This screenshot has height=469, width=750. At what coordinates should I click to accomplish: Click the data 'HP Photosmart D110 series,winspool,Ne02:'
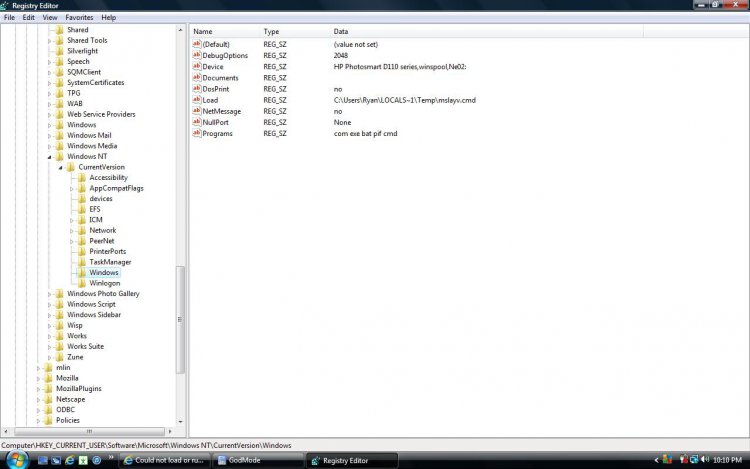coord(400,66)
